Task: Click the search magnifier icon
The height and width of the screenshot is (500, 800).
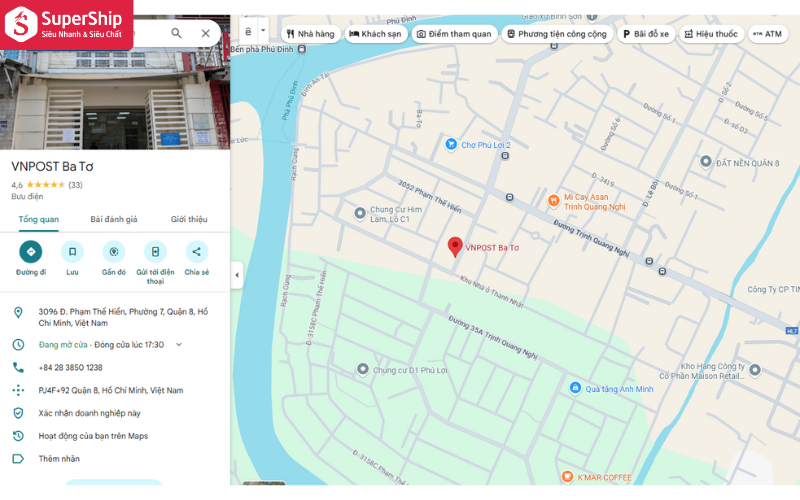Action: 176,33
